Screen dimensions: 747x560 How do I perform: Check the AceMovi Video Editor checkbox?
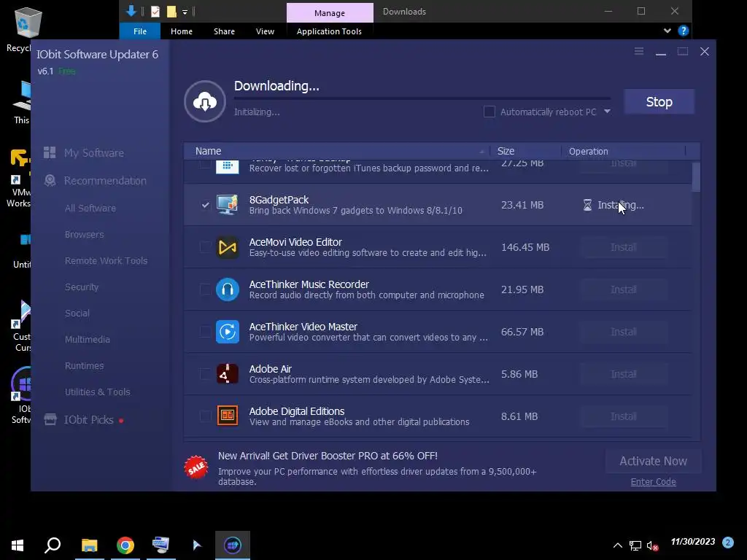pos(205,247)
